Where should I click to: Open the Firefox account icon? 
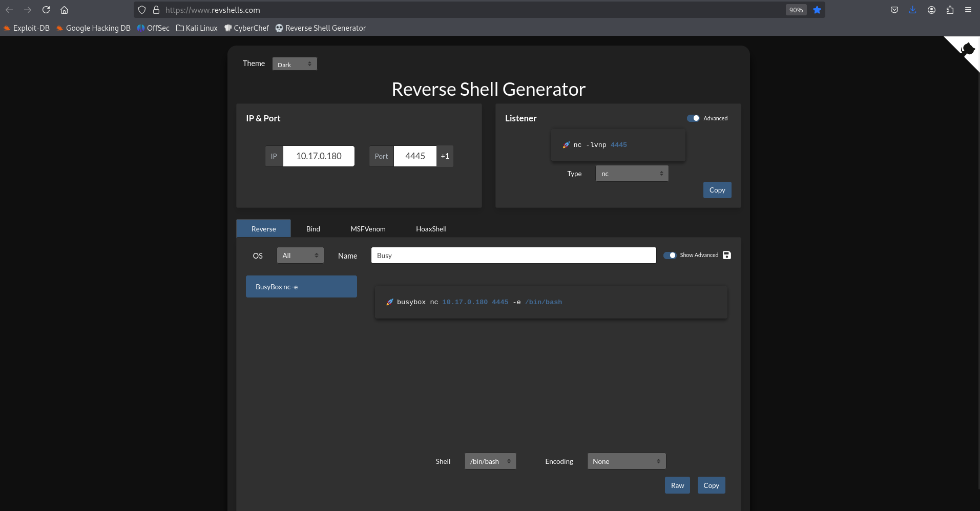point(931,10)
